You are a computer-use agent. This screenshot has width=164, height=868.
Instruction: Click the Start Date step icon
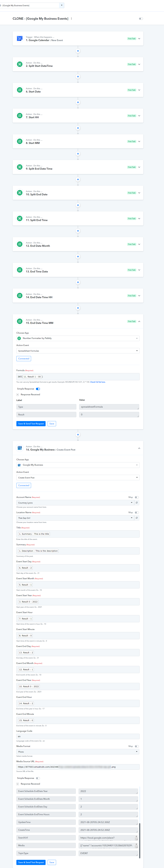[x=20, y=90]
